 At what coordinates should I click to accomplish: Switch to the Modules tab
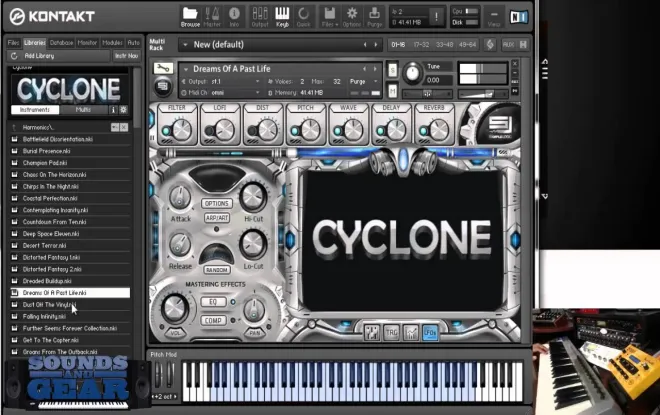[112, 43]
